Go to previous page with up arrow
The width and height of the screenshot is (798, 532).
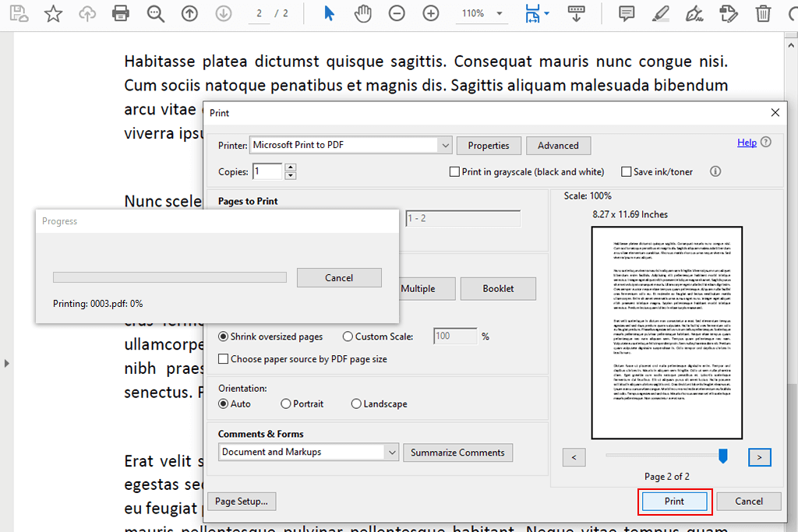tap(189, 13)
